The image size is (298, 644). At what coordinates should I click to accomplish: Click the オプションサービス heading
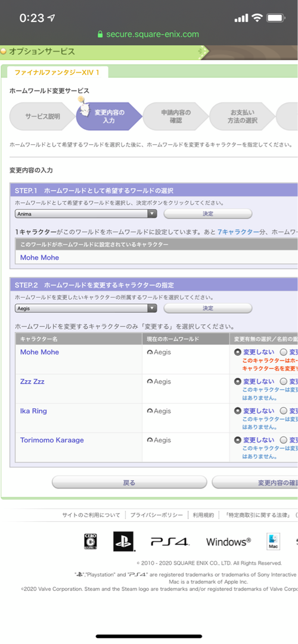click(x=42, y=51)
